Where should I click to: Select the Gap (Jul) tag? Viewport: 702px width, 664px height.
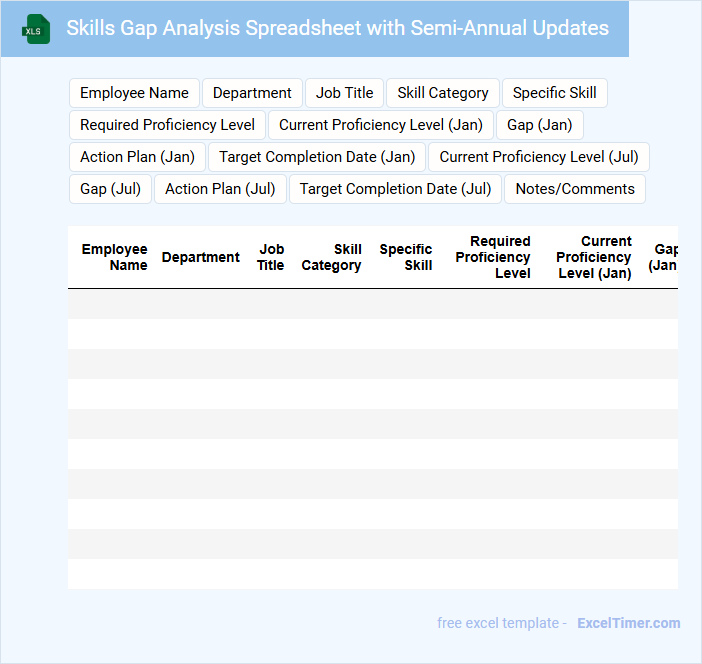point(110,189)
